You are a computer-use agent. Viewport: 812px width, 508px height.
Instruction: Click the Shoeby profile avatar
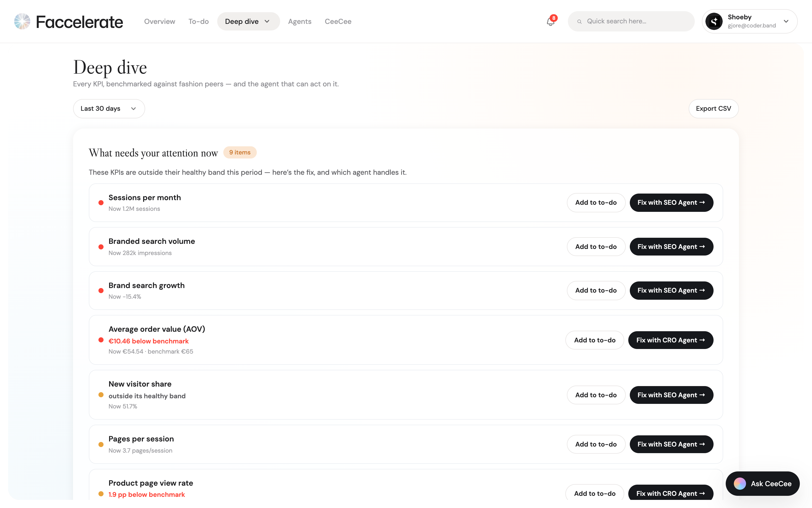click(x=714, y=22)
